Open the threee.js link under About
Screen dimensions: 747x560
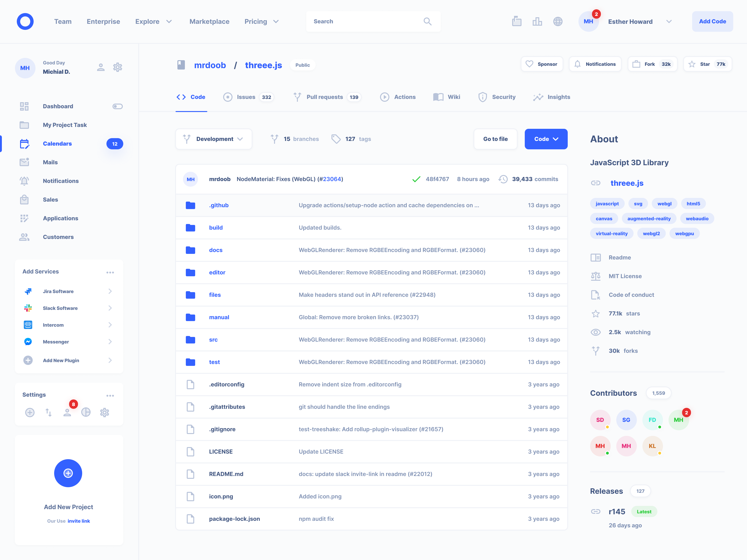627,183
